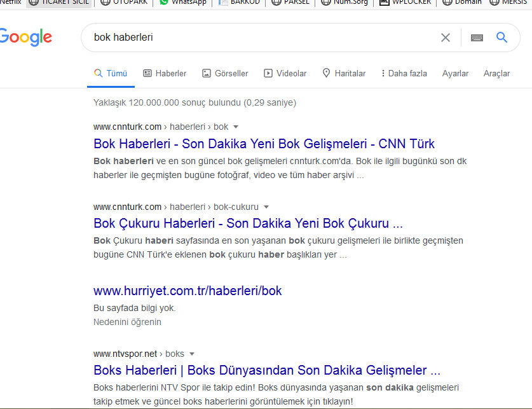Click the www.ntvspor.net › boks URL text
The image size is (532, 409).
139,354
